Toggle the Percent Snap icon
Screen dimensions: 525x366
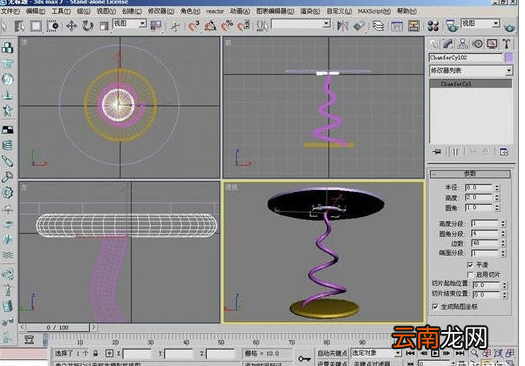(227, 25)
